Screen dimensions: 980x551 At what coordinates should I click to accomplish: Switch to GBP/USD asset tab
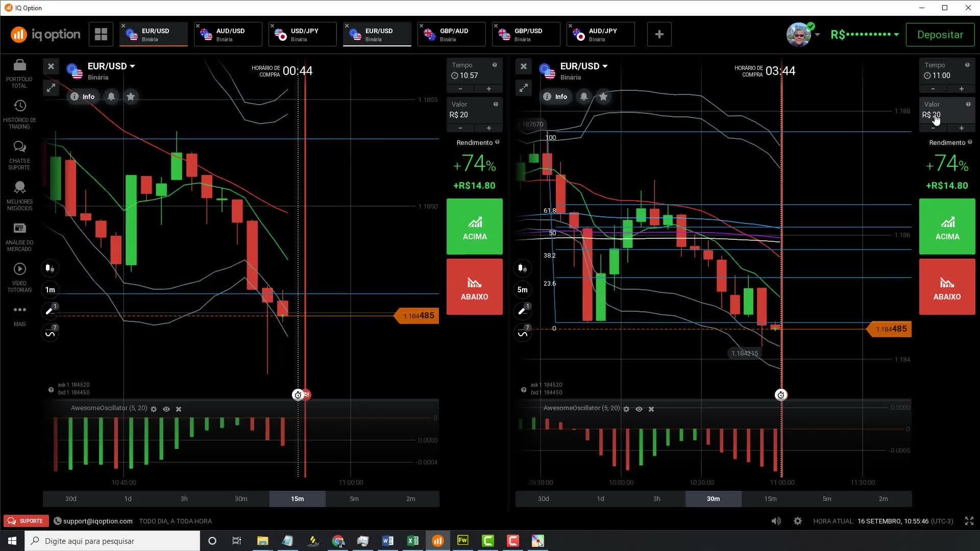point(526,34)
